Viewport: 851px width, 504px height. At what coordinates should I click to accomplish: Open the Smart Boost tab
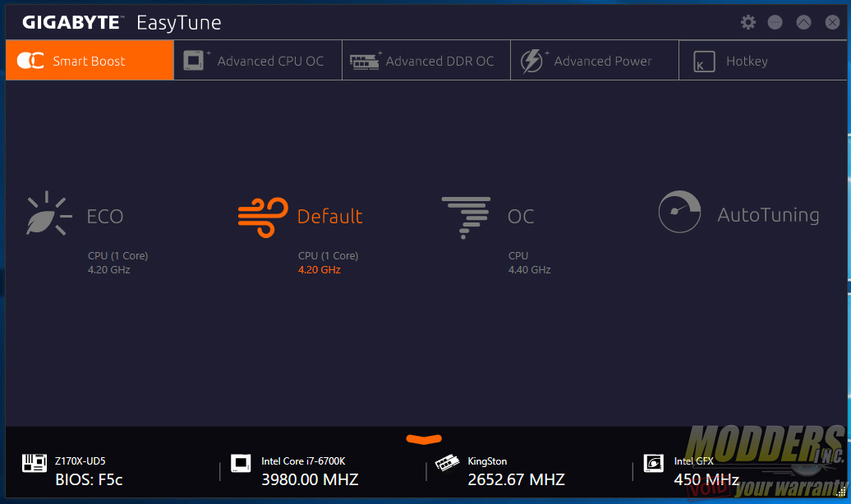coord(90,60)
